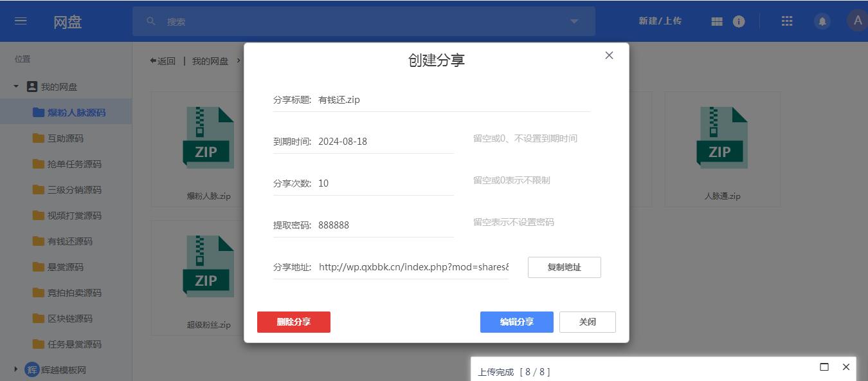Image resolution: width=868 pixels, height=381 pixels.
Task: Open the 互助源码 folder
Action: point(65,138)
